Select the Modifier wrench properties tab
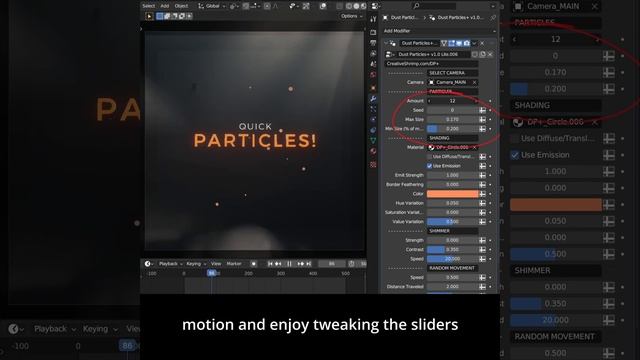This screenshot has height=360, width=640. pos(373,99)
